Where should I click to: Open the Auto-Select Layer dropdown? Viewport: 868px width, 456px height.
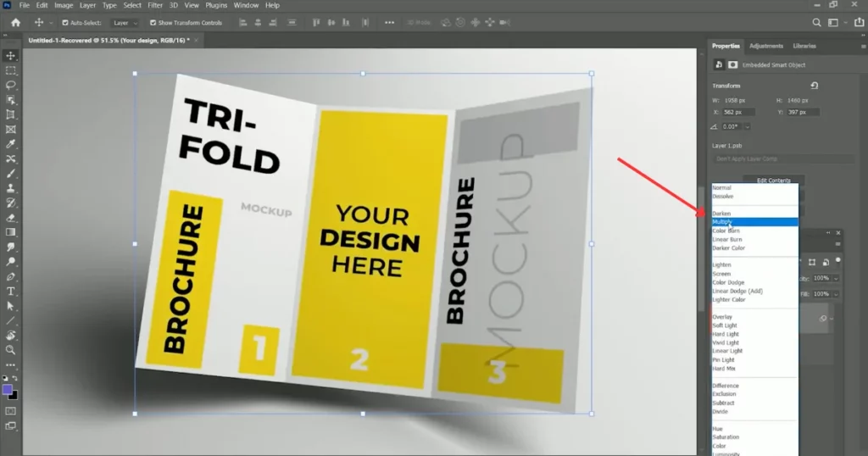click(125, 23)
